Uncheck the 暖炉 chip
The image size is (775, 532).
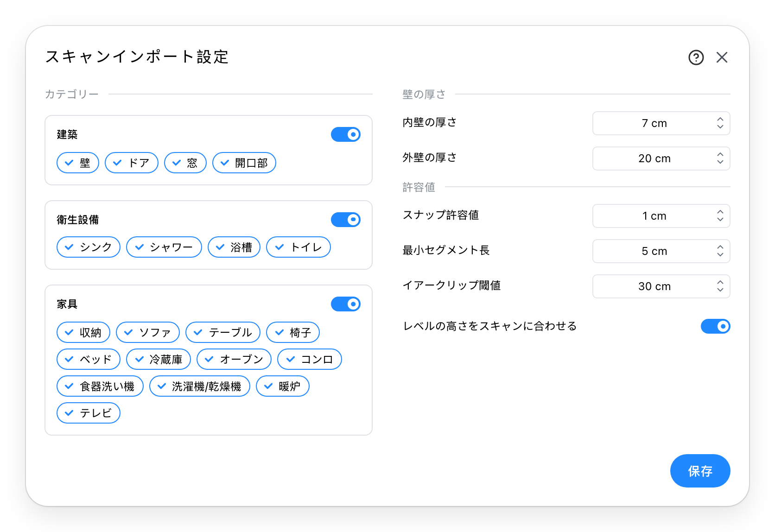tap(283, 386)
